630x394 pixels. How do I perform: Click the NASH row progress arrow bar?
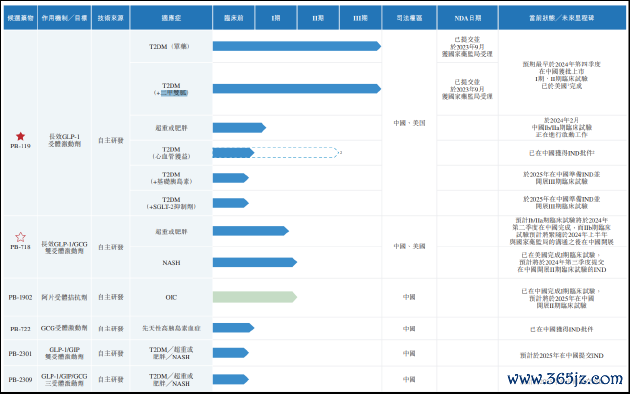click(255, 262)
